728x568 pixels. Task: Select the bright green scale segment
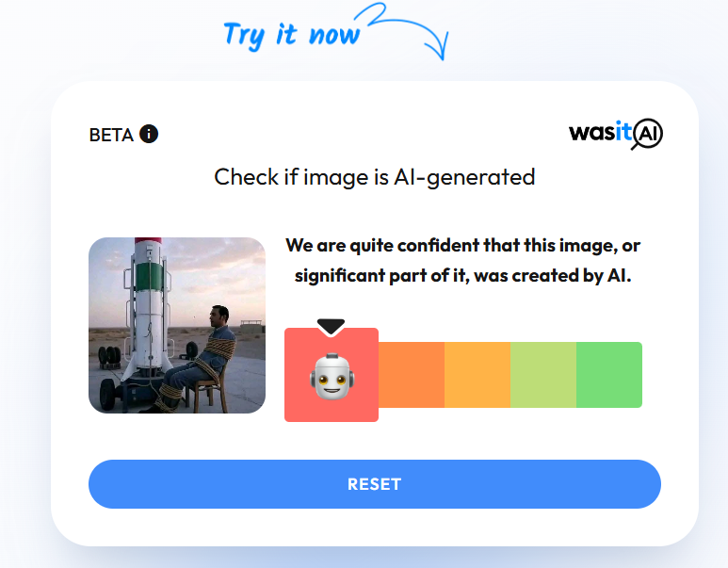[x=609, y=375]
